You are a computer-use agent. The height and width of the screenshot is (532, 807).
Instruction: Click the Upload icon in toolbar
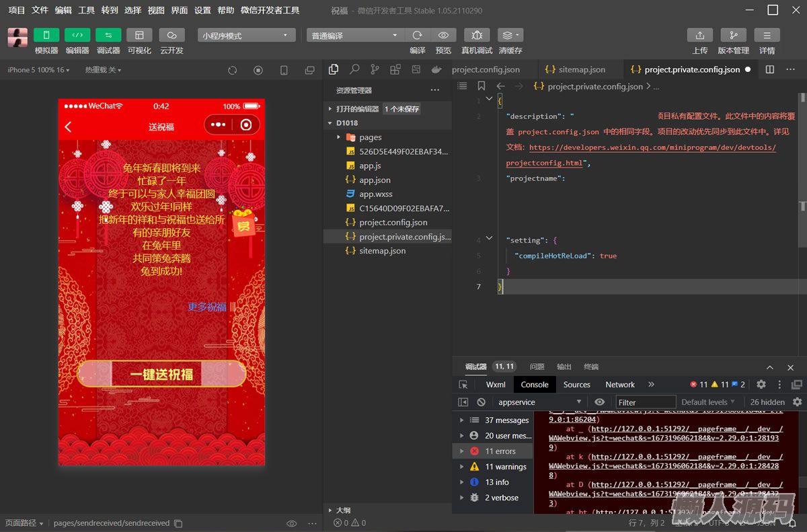[x=699, y=36]
